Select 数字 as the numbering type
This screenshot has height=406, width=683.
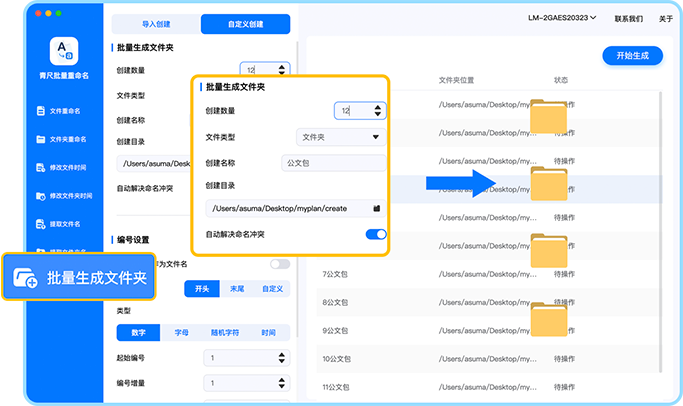[x=138, y=333]
